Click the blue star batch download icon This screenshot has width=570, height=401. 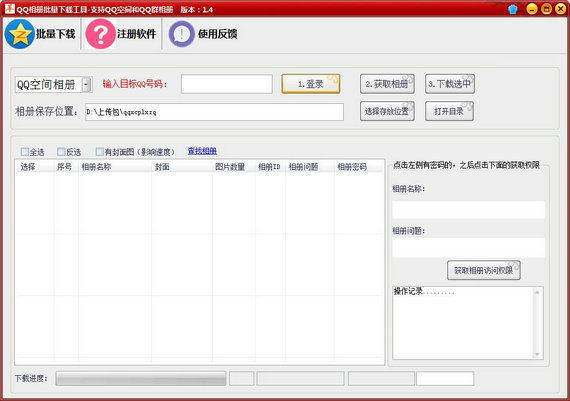20,34
